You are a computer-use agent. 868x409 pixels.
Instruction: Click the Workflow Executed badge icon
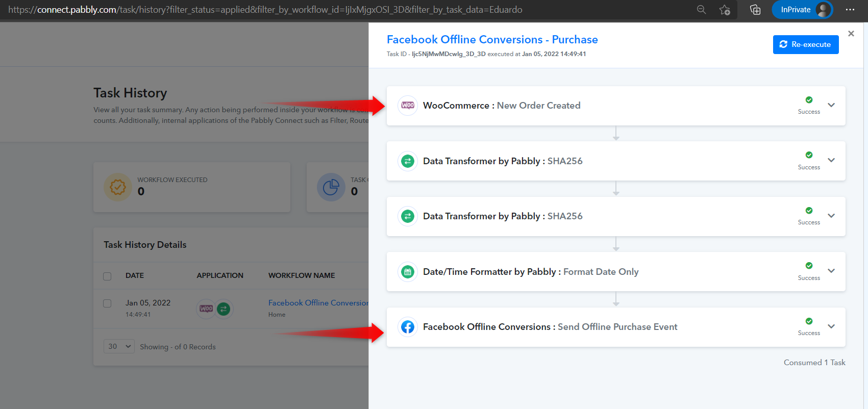click(x=118, y=187)
